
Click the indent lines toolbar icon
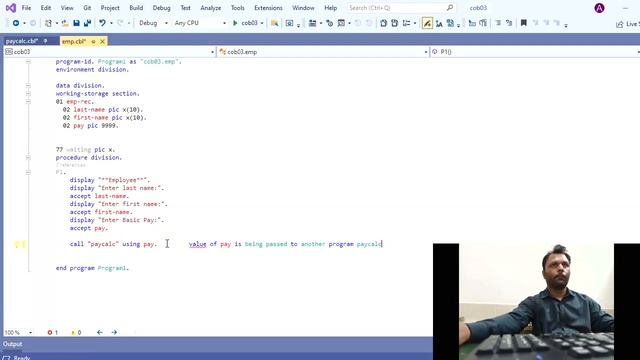coord(498,23)
